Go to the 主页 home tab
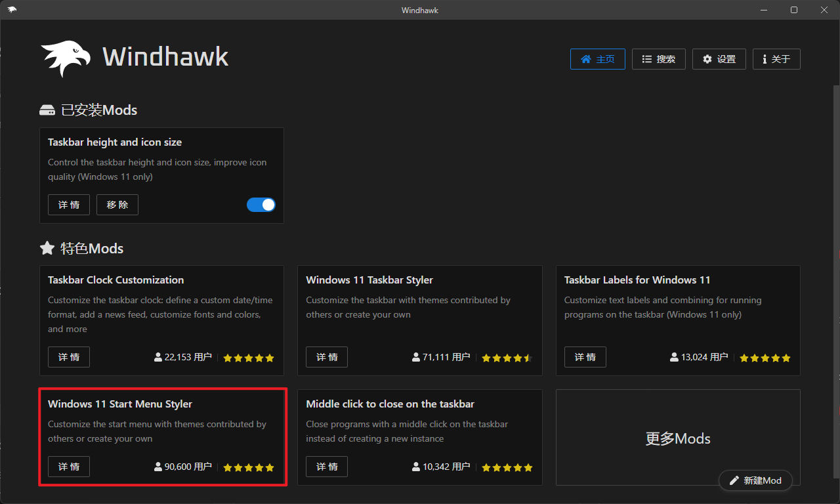 tap(598, 59)
